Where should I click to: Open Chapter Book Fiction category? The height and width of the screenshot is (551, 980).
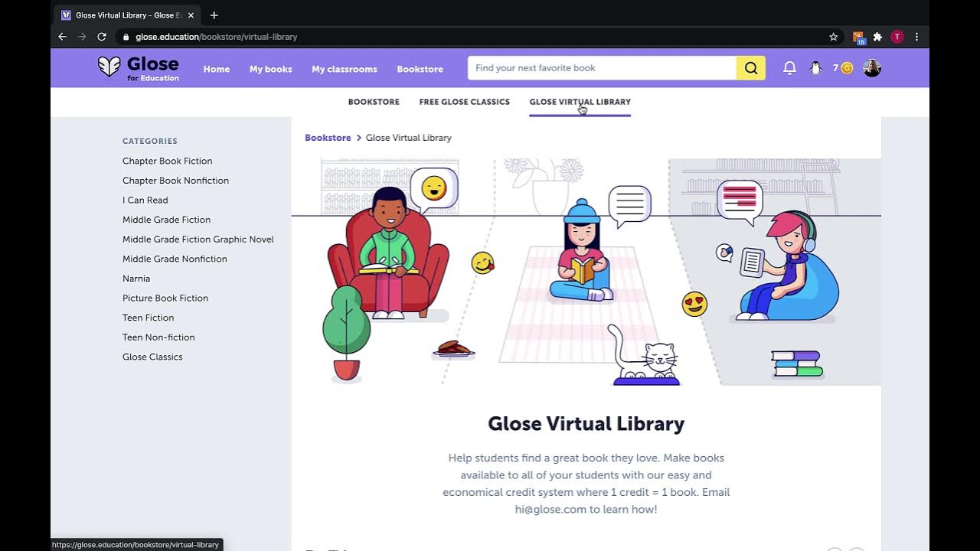coord(168,161)
